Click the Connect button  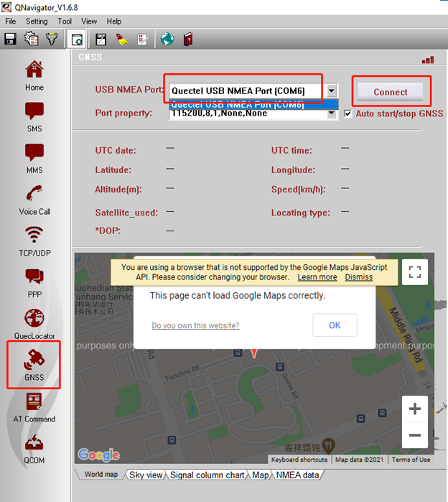click(x=391, y=92)
